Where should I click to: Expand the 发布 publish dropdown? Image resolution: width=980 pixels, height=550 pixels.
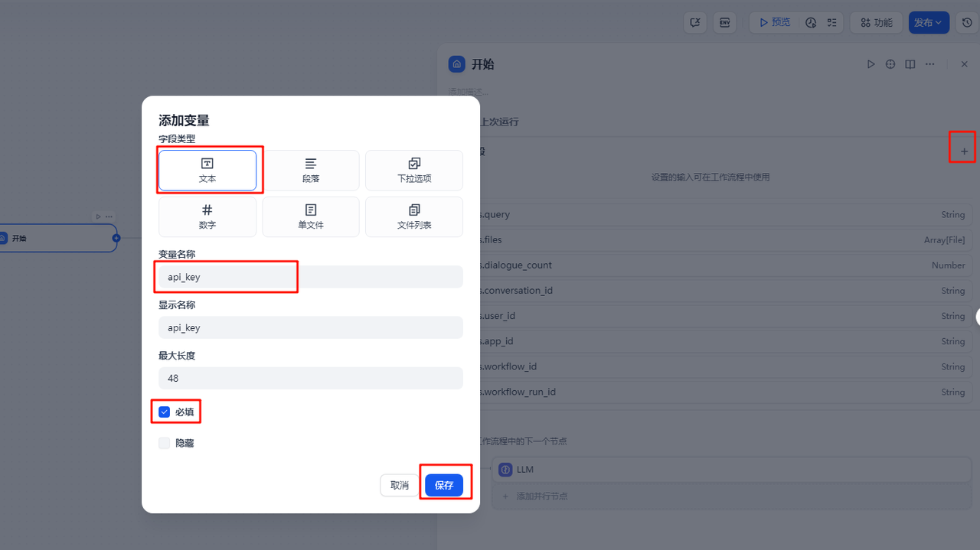click(x=929, y=23)
